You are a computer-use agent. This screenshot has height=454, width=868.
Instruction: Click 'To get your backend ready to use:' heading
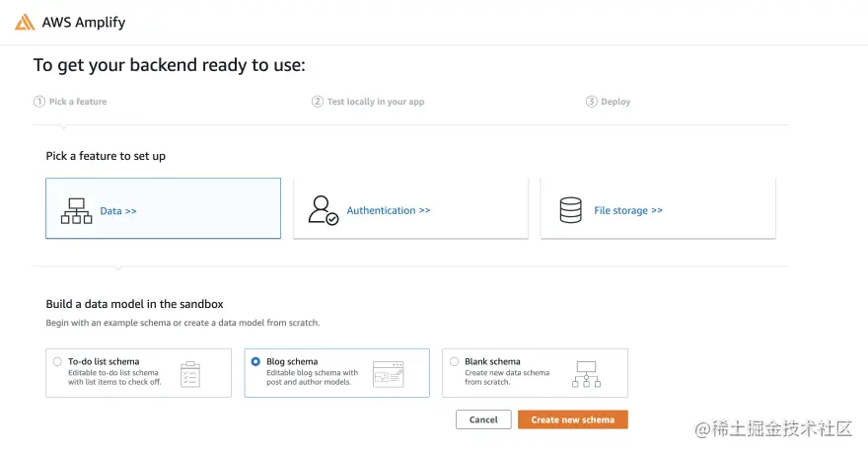[170, 65]
